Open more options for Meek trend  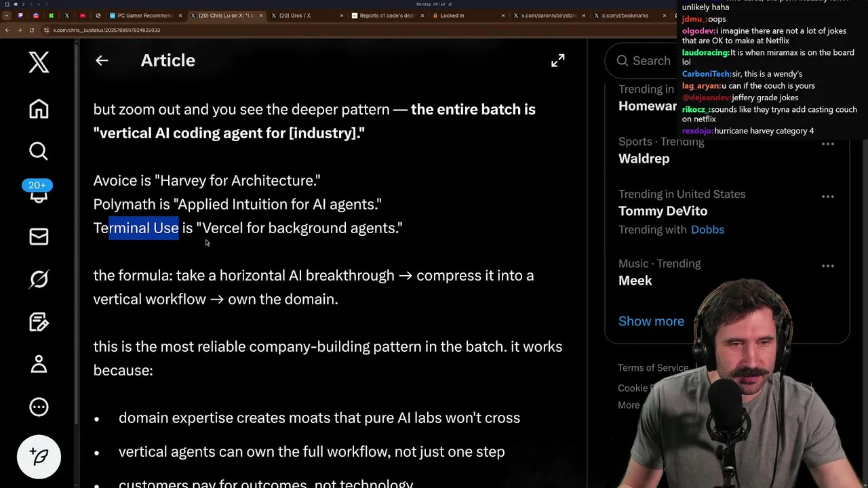pos(827,266)
